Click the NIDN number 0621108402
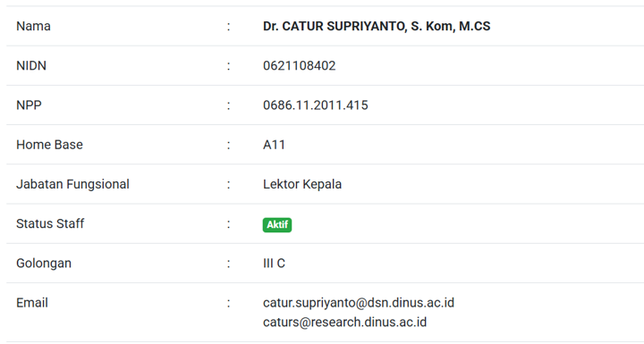644x344 pixels. [299, 66]
